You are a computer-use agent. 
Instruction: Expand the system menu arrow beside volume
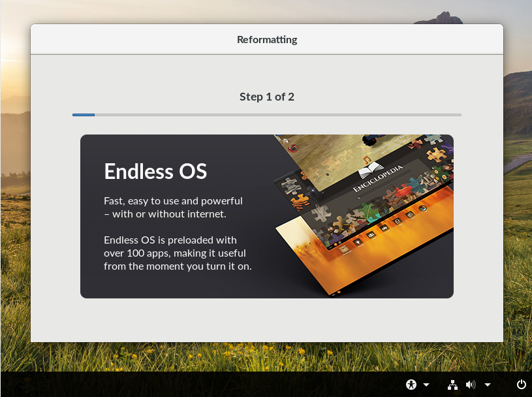488,385
